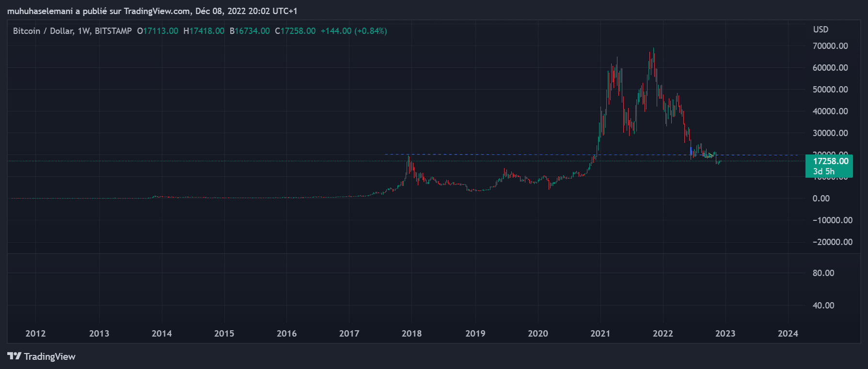
Task: Click the −10000.00 price axis label
Action: [x=832, y=220]
